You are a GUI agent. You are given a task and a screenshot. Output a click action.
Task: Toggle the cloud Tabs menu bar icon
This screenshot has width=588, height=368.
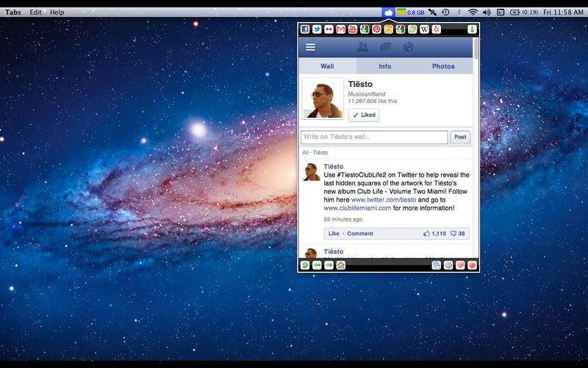pos(388,13)
